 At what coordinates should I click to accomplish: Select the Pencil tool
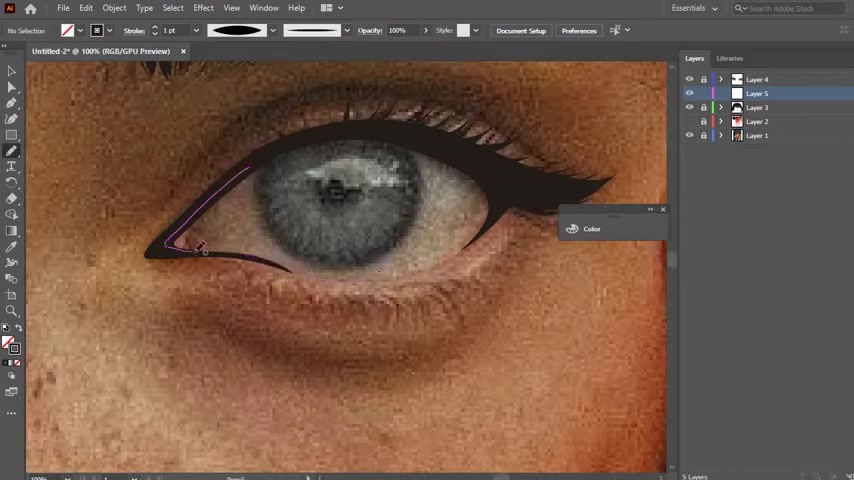[11, 151]
